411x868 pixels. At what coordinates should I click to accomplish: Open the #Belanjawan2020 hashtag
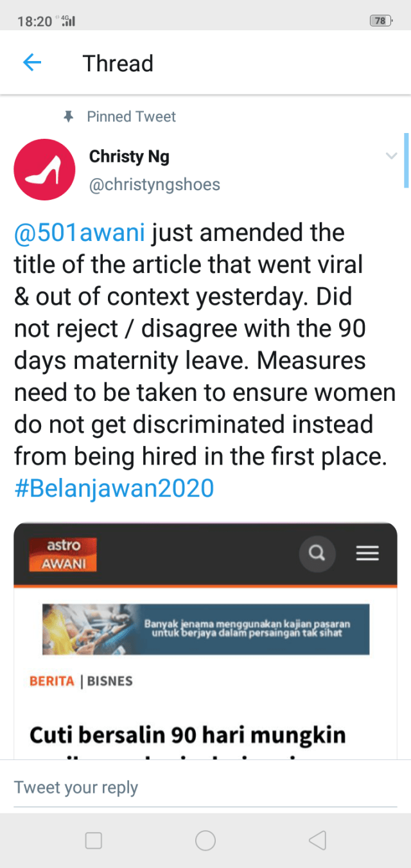point(114,488)
